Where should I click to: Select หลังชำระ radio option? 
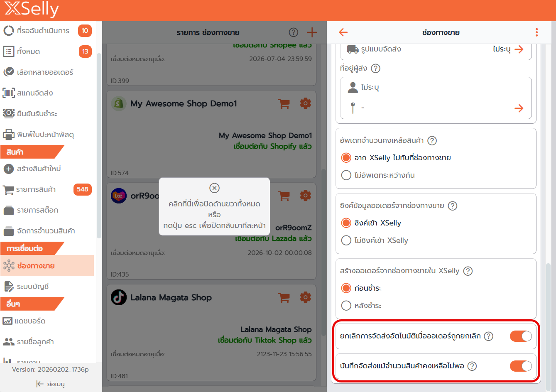[x=346, y=306]
